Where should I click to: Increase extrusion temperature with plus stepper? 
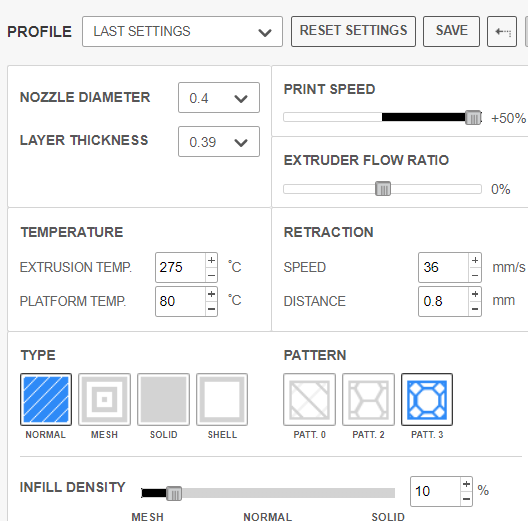[x=211, y=260]
